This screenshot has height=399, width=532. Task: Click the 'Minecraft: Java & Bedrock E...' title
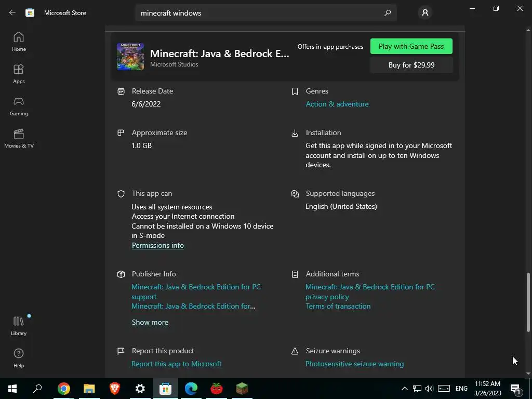[x=220, y=54]
